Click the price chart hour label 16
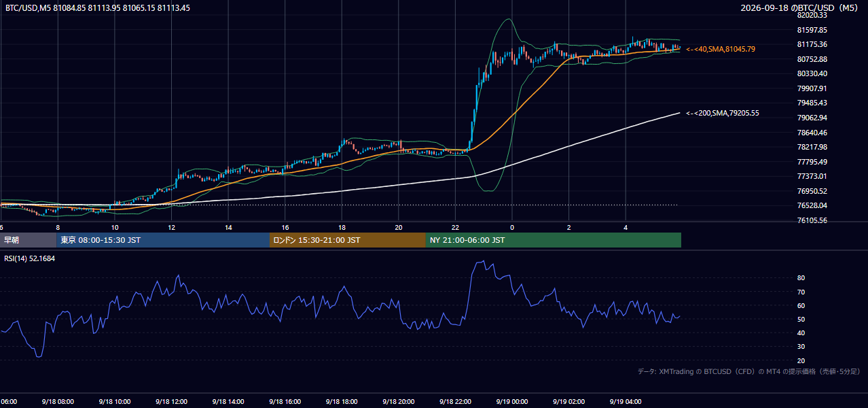The width and height of the screenshot is (868, 408). (x=285, y=227)
